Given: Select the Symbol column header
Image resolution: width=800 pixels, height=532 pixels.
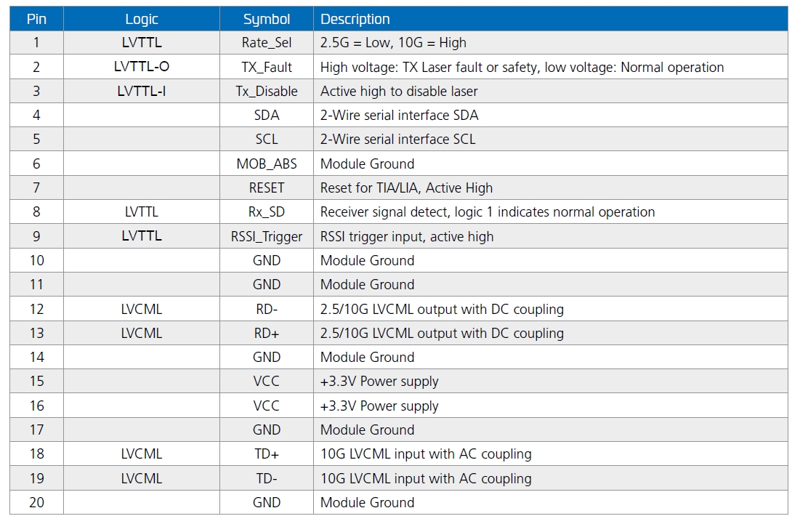Looking at the screenshot, I should click(267, 19).
